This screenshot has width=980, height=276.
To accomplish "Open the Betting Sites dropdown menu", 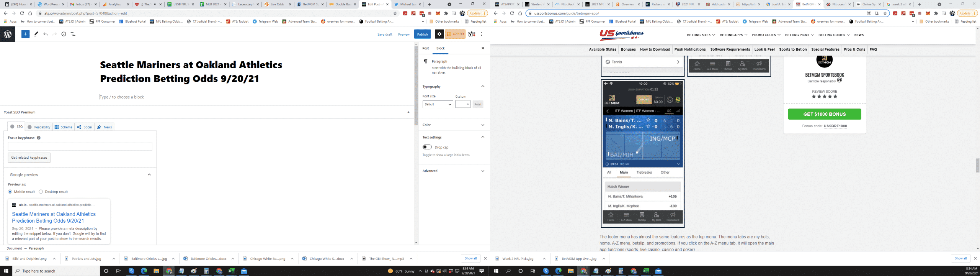I will click(701, 35).
